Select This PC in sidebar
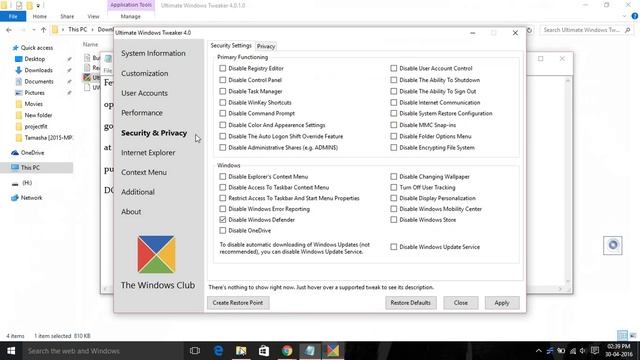This screenshot has width=640, height=360. (x=30, y=167)
